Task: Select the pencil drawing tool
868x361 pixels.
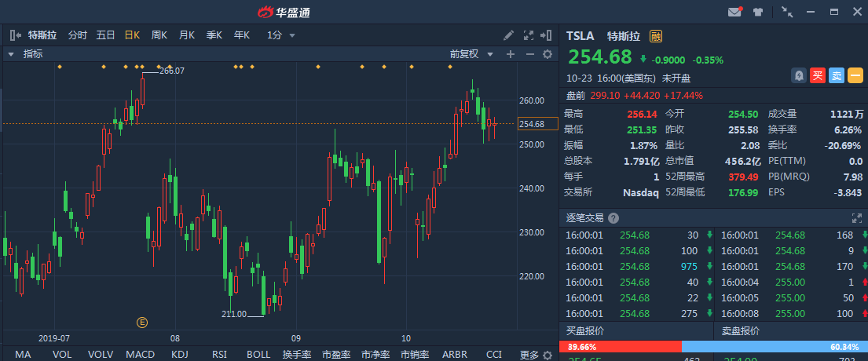Action: coord(509,35)
